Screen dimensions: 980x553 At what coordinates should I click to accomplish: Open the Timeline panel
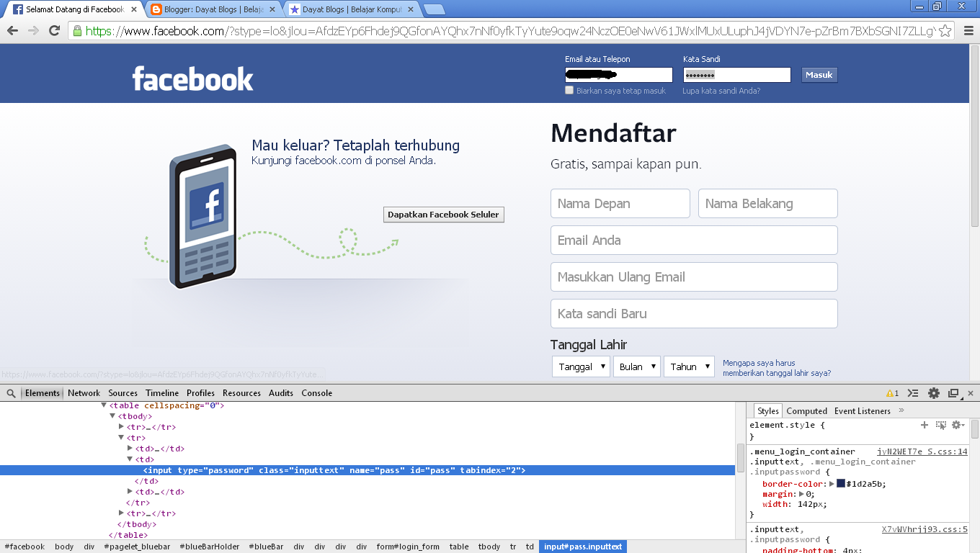[x=162, y=393]
